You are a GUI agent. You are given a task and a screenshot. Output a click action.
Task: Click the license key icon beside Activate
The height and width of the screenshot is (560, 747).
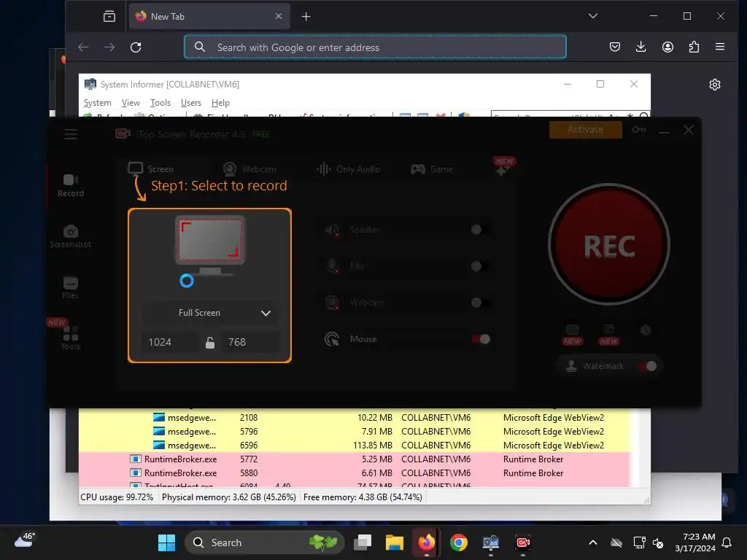click(639, 130)
